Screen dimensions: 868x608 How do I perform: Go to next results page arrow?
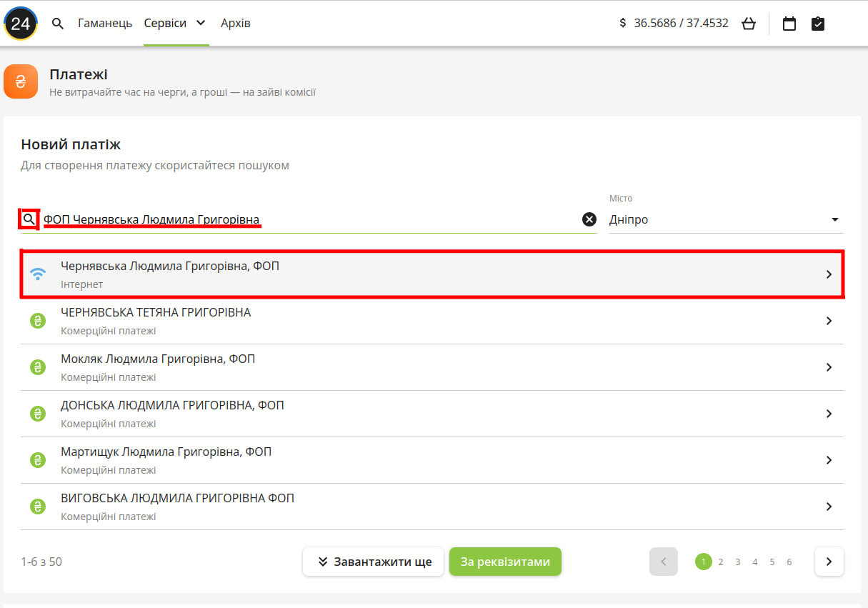(829, 562)
